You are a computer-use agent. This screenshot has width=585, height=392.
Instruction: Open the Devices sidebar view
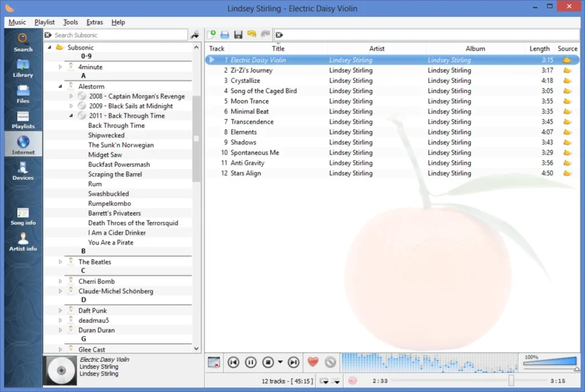click(23, 171)
